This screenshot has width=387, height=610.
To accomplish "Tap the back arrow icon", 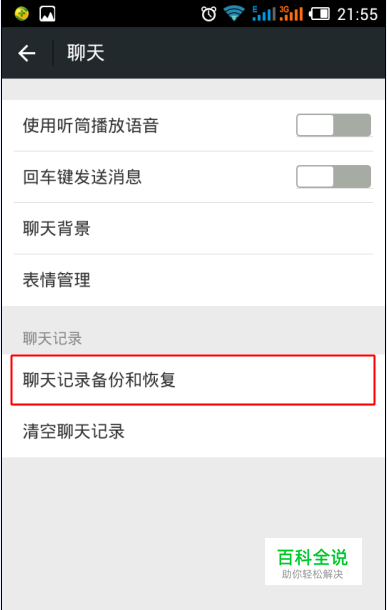I will [27, 53].
